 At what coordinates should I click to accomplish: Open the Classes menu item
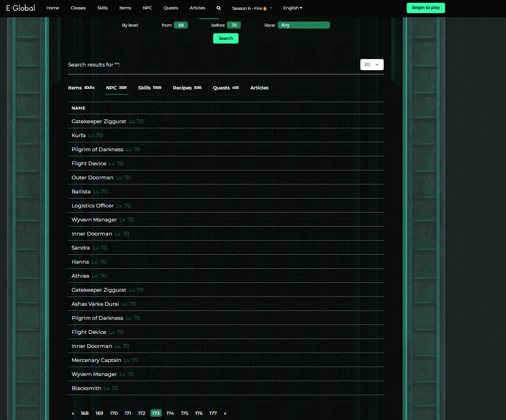point(78,8)
